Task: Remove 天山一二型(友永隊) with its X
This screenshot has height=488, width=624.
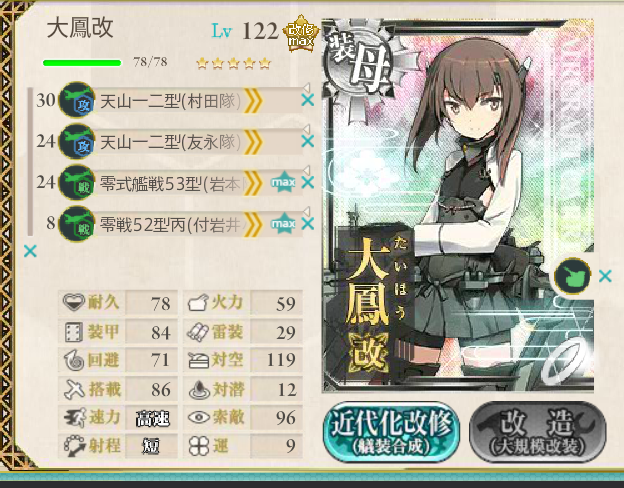Action: pos(308,141)
